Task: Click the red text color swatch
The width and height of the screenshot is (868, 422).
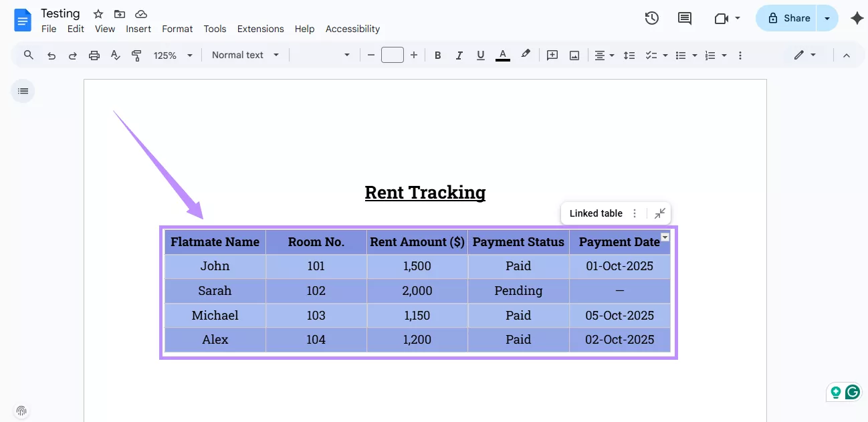Action: coord(502,55)
